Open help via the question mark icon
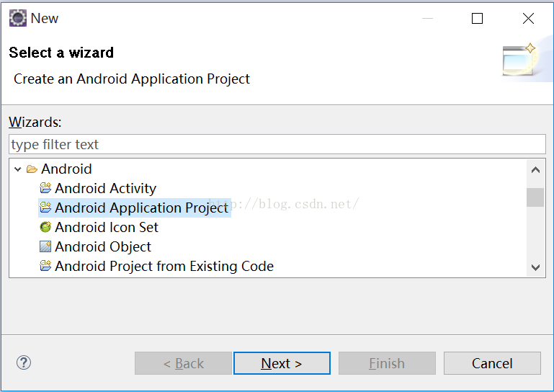Image resolution: width=554 pixels, height=392 pixels. (24, 362)
